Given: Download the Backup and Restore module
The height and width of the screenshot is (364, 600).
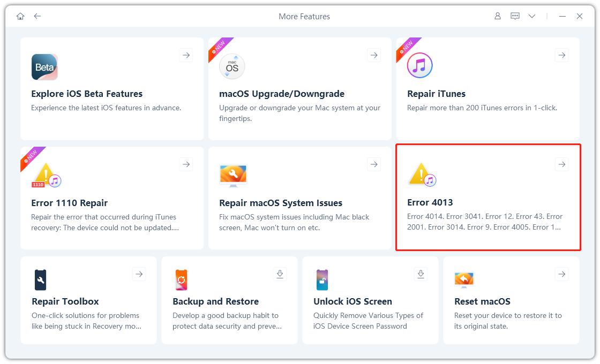Looking at the screenshot, I should click(x=280, y=274).
